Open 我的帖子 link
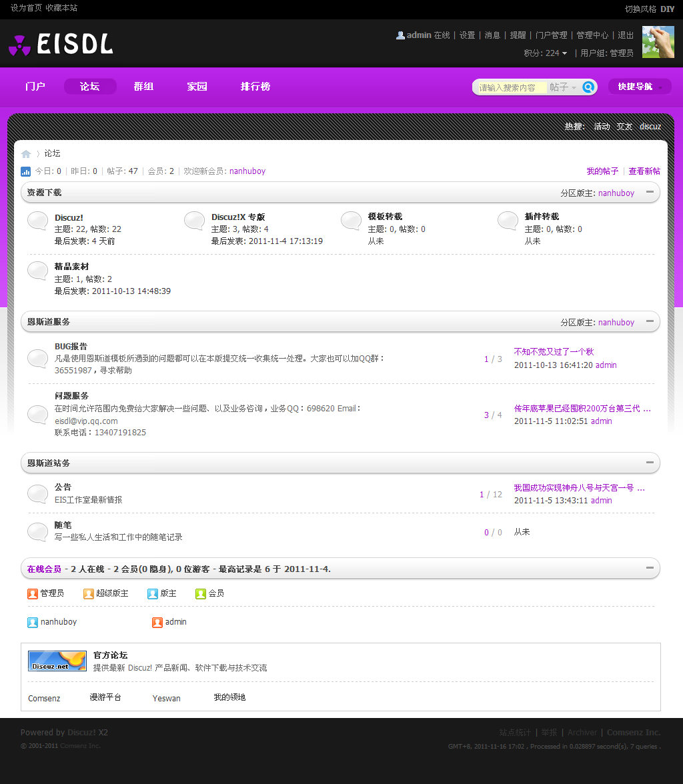This screenshot has height=784, width=683. (x=602, y=171)
